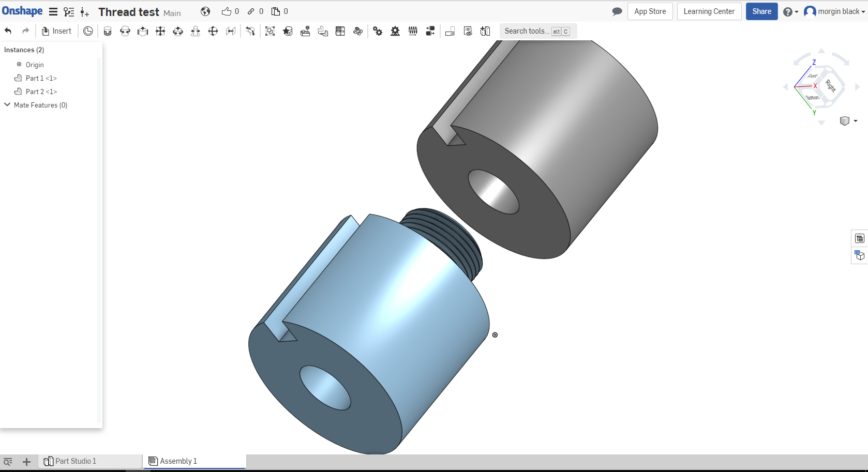Image resolution: width=868 pixels, height=472 pixels.
Task: Click the globe public-document icon
Action: [205, 11]
